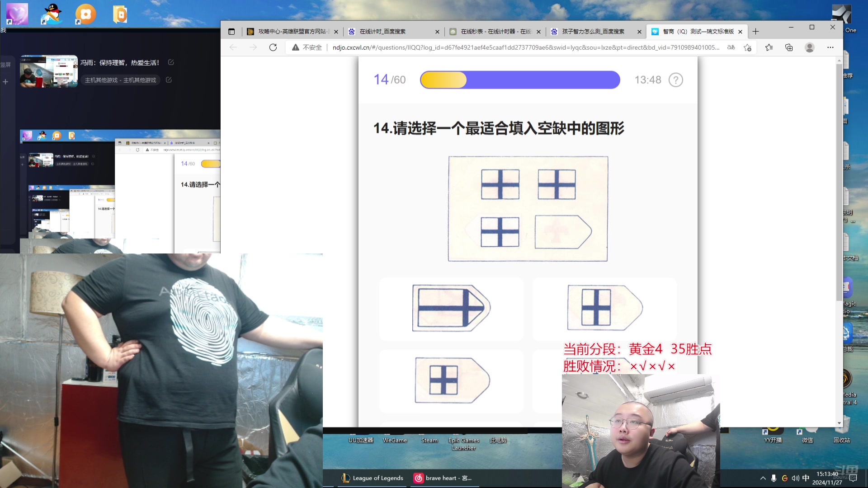Open the volume control in the system tray

[x=795, y=478]
